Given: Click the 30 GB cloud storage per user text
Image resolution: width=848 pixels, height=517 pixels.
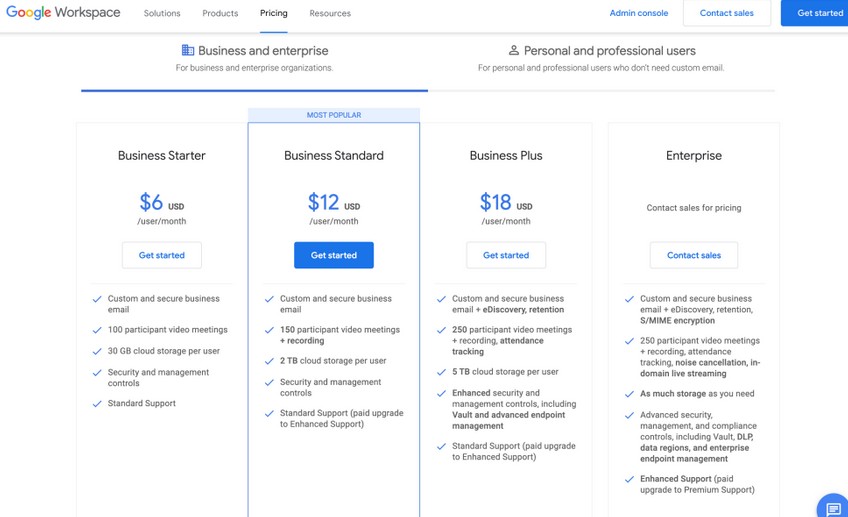Looking at the screenshot, I should pos(163,351).
